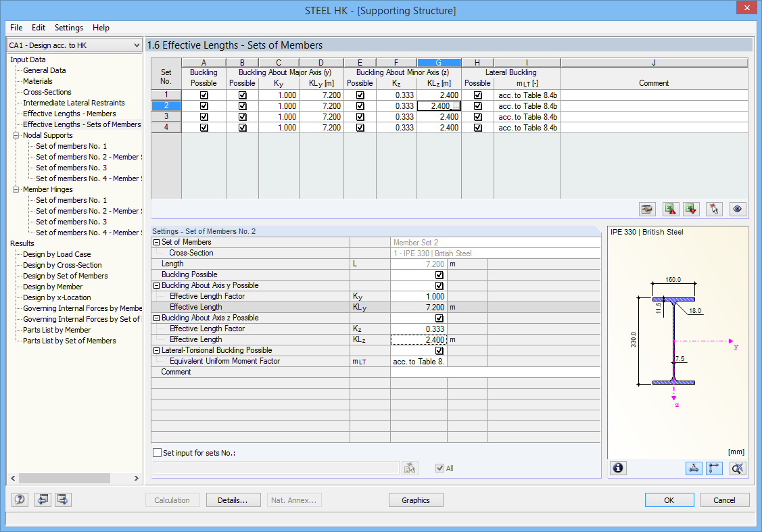Enable 'Set input for sets No.' checkbox
This screenshot has height=532, width=762.
(158, 453)
